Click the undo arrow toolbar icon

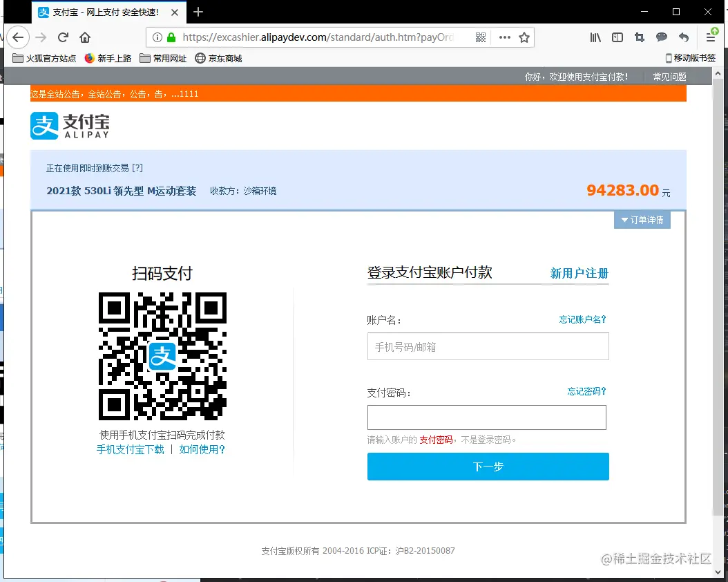pyautogui.click(x=683, y=37)
